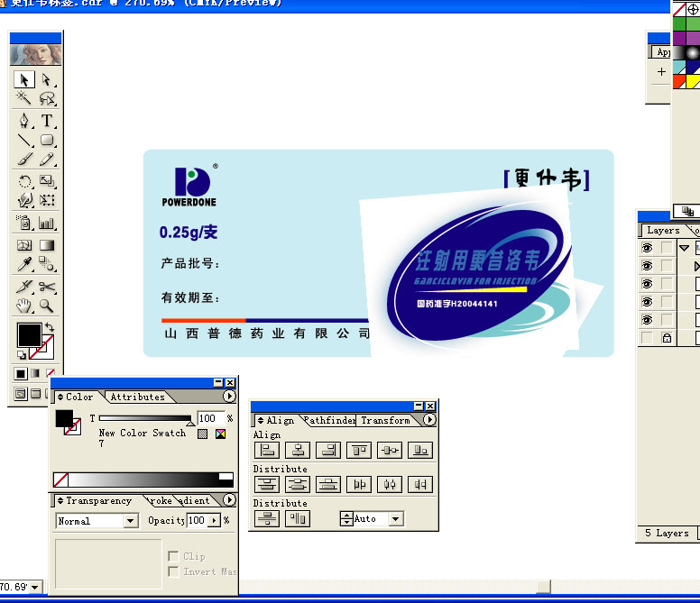The height and width of the screenshot is (603, 700).
Task: Select the Hand tool
Action: tap(24, 306)
